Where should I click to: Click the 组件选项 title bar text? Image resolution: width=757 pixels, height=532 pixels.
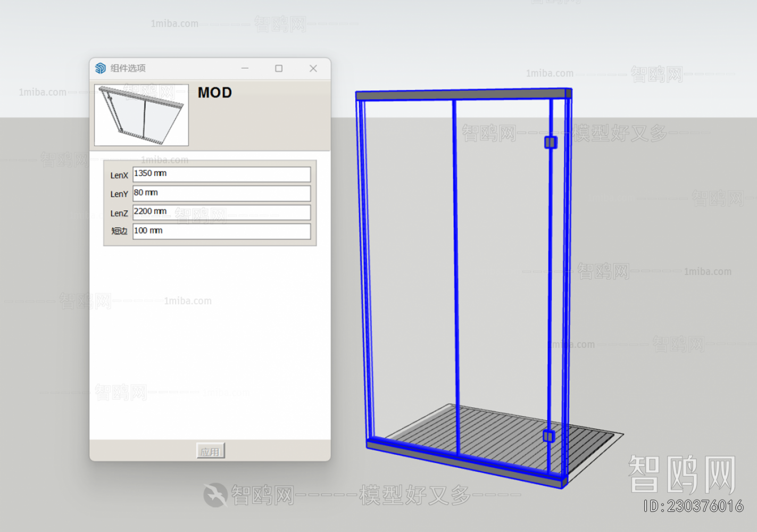[x=128, y=68]
